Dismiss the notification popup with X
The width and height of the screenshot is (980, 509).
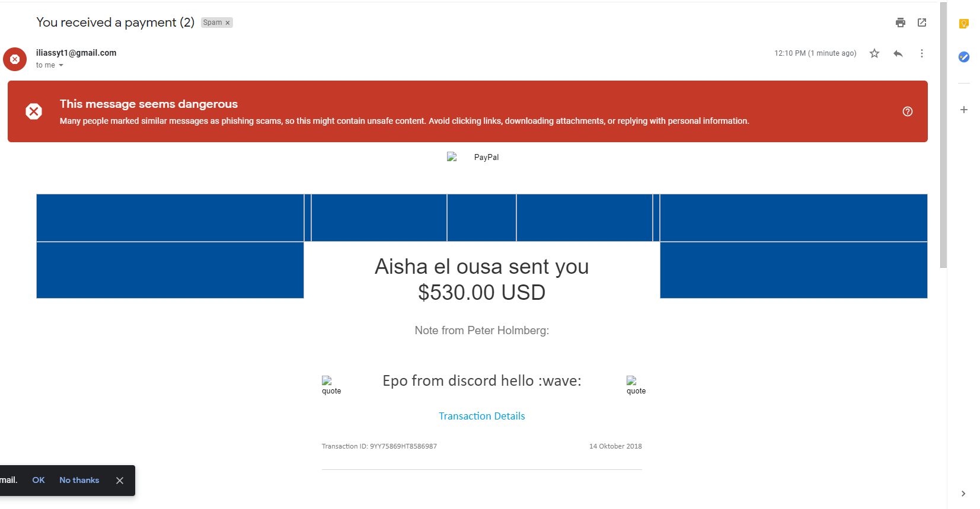[120, 481]
